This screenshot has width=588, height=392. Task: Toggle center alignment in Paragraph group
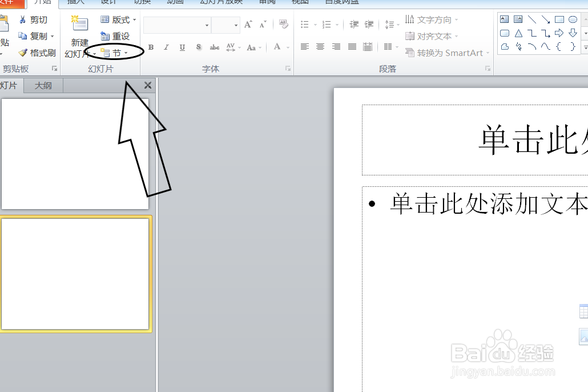320,47
